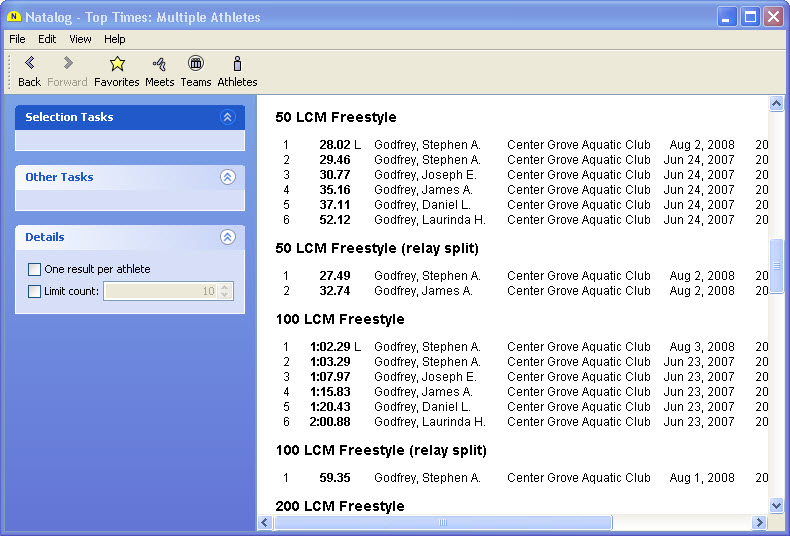
Task: Click the Limit count number field
Action: coord(160,291)
